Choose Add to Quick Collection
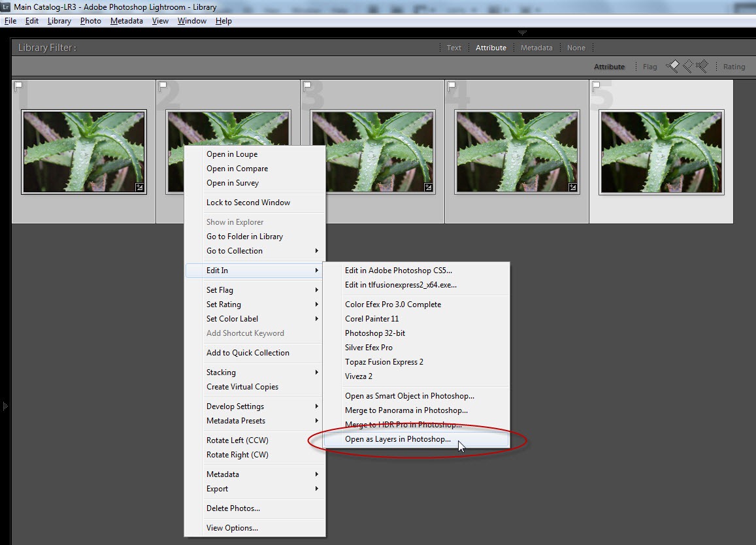 click(255, 353)
